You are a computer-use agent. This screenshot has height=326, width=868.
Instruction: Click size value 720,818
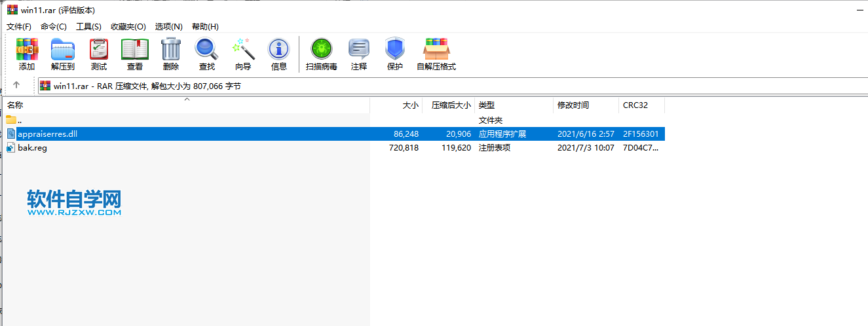pyautogui.click(x=404, y=147)
